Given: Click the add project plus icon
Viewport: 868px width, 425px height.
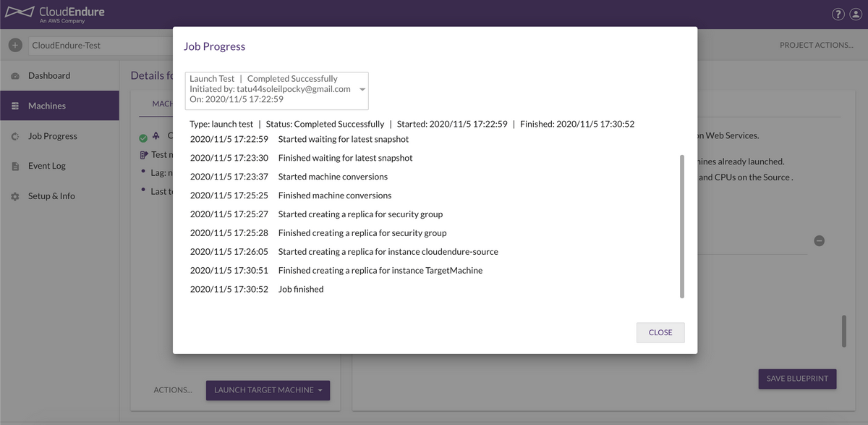Looking at the screenshot, I should (15, 45).
